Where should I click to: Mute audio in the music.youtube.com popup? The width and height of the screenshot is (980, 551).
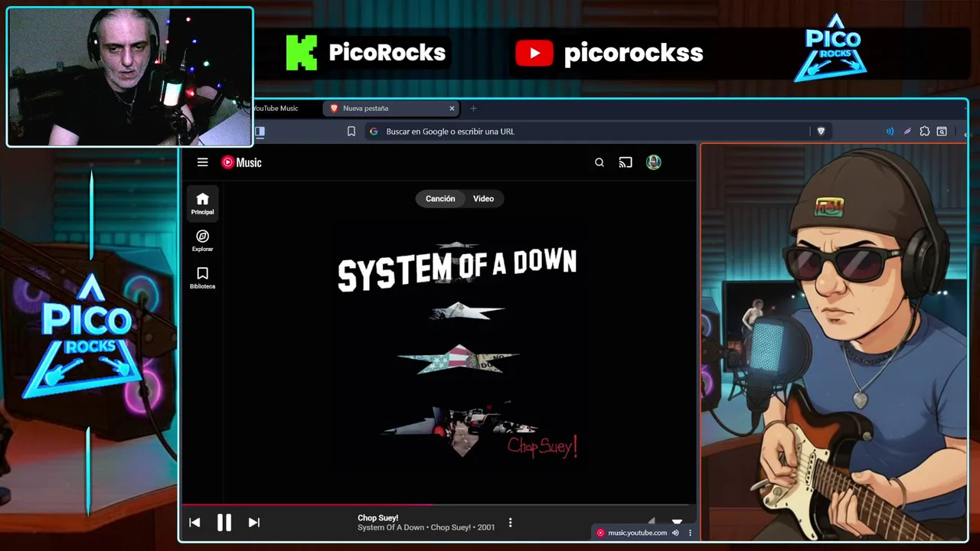coord(675,533)
